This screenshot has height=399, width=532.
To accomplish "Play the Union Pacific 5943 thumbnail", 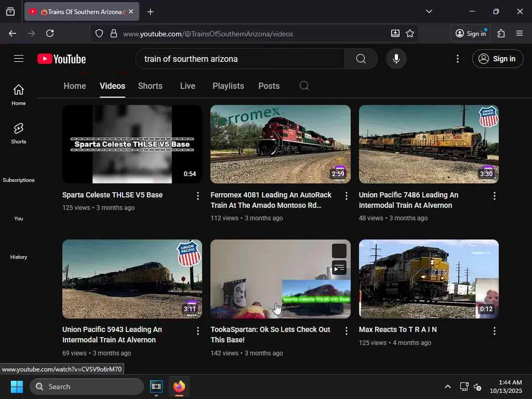I will [x=132, y=279].
